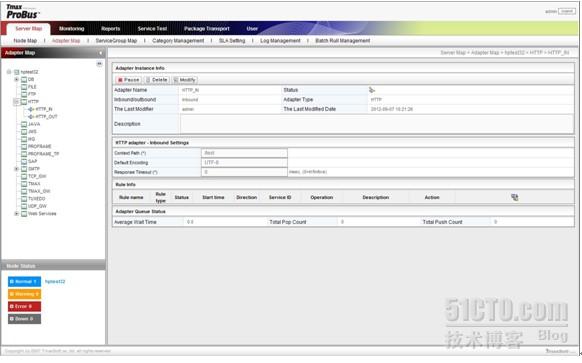This screenshot has width=582, height=363.
Task: Go to Node Map submenu
Action: coord(25,40)
